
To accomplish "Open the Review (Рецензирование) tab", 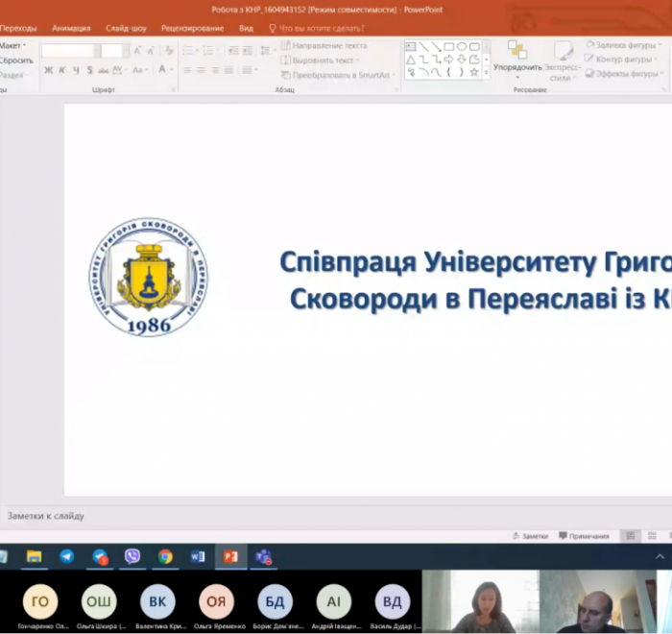I will click(x=192, y=28).
